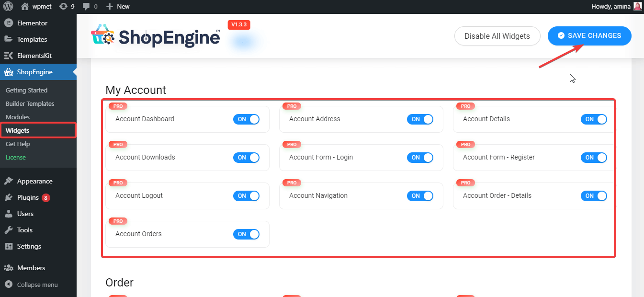The width and height of the screenshot is (644, 297).
Task: Open the Modules submenu item
Action: [x=18, y=117]
